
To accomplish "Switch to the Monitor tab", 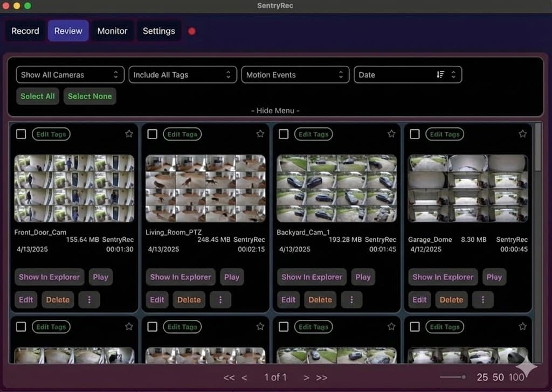I will (112, 31).
